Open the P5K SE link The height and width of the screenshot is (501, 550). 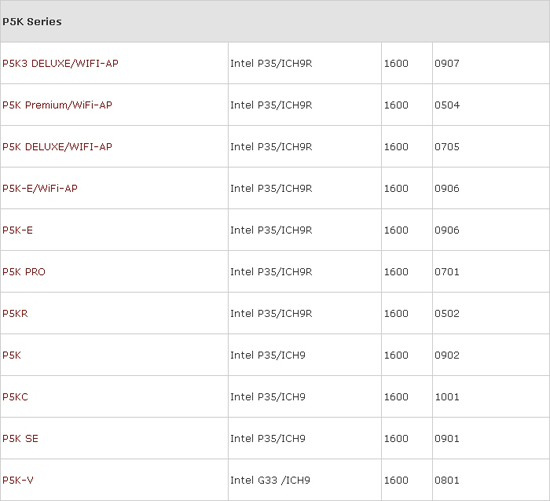pos(20,439)
